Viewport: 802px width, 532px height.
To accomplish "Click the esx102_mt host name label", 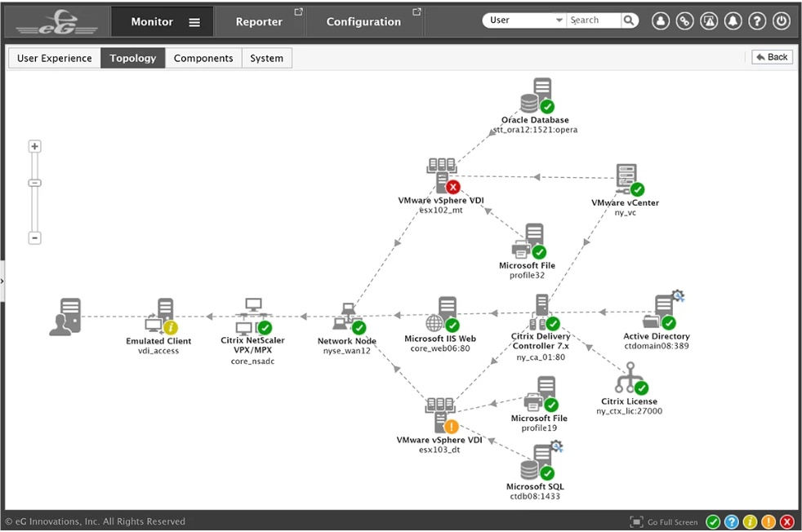I will coord(441,210).
